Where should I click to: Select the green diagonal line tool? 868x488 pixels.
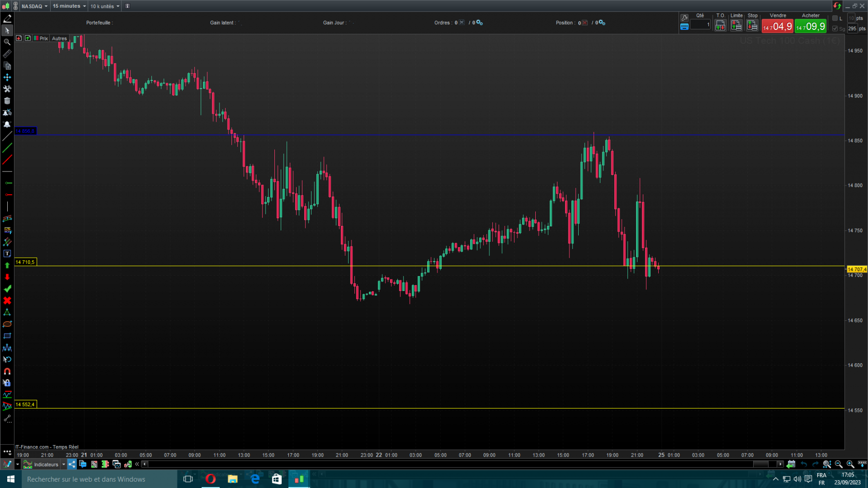click(x=7, y=148)
